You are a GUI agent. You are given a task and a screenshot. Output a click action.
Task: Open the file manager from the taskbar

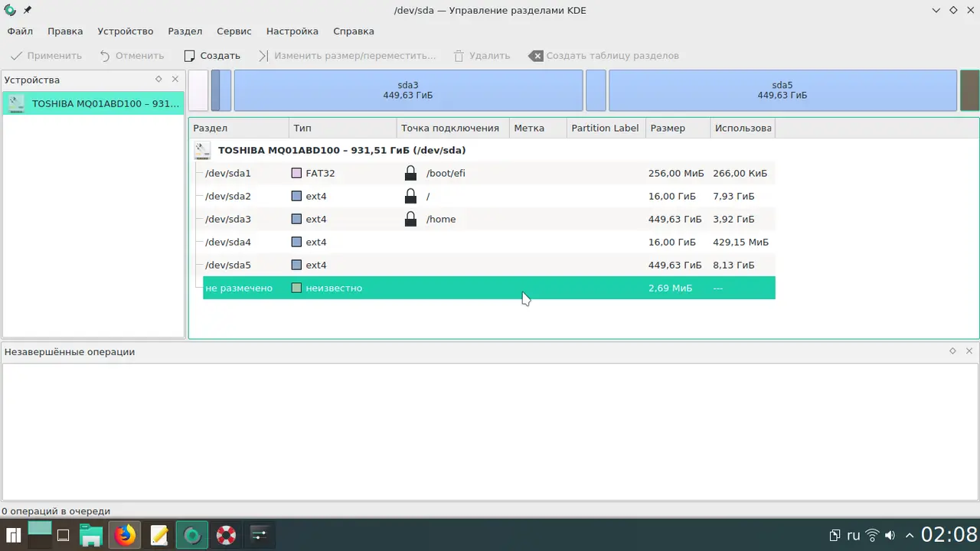(92, 535)
